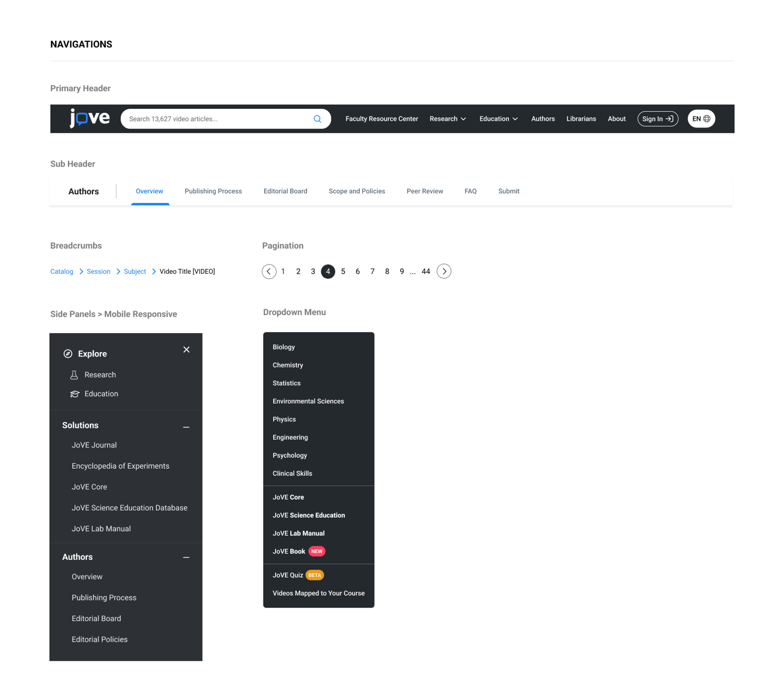Viewport: 784px width, 700px height.
Task: Click the JoVE logo in header
Action: (90, 118)
